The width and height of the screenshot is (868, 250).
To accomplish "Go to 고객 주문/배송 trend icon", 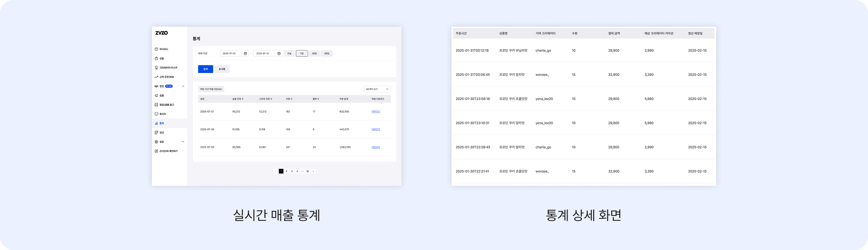I will [x=156, y=77].
